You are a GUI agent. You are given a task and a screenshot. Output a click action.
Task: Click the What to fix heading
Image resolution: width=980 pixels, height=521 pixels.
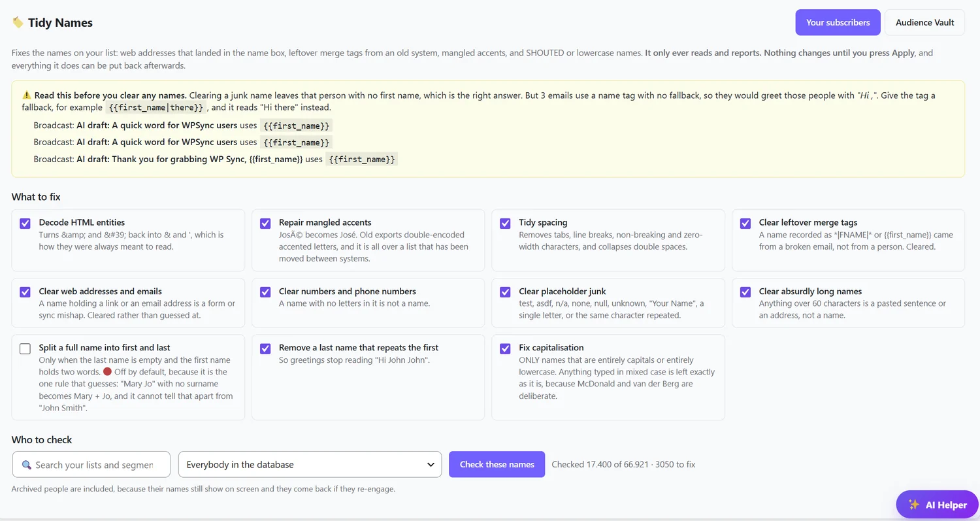pyautogui.click(x=36, y=197)
